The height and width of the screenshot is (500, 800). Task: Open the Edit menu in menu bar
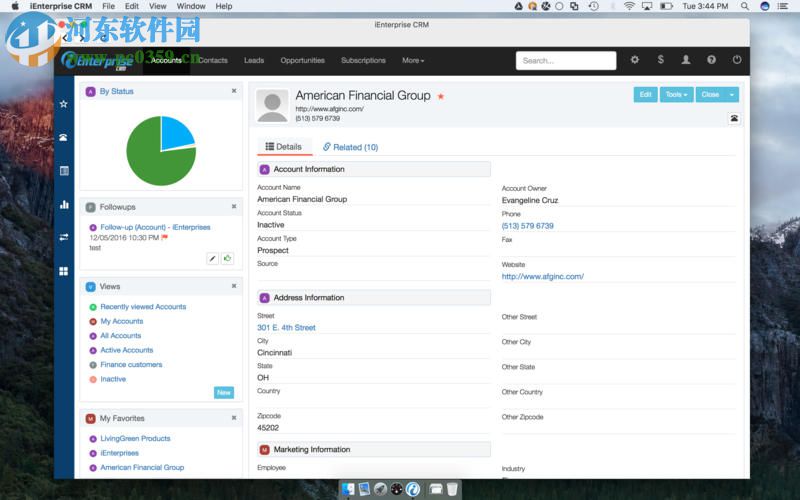point(132,6)
